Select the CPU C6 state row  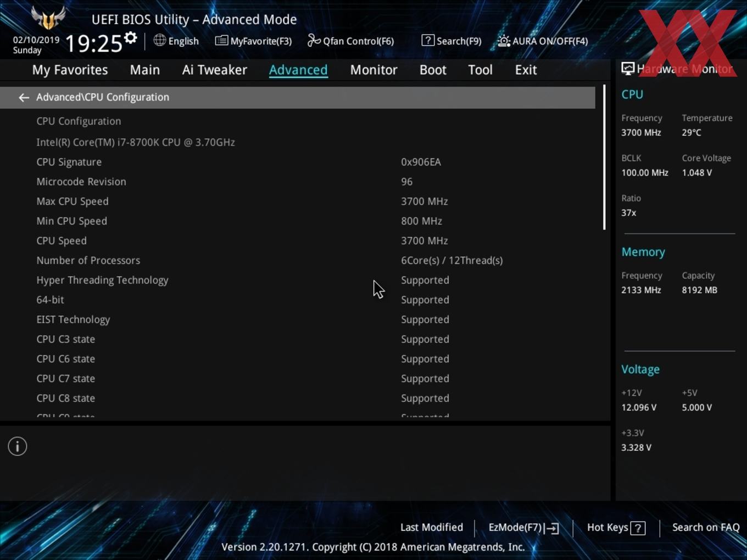click(x=298, y=360)
